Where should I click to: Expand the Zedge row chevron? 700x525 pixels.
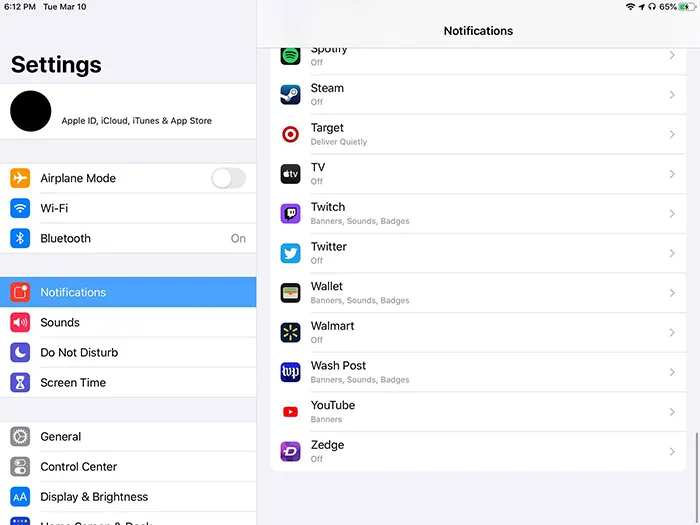pyautogui.click(x=672, y=451)
